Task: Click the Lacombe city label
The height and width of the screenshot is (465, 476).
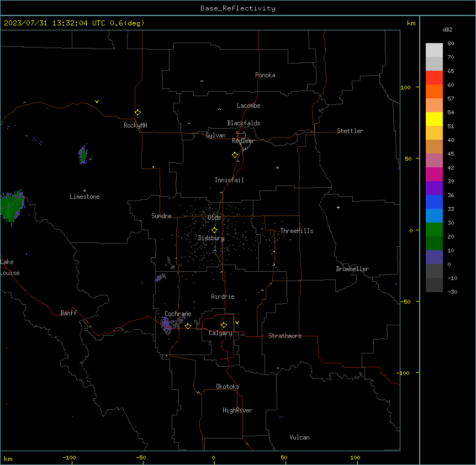Action: pyautogui.click(x=248, y=105)
